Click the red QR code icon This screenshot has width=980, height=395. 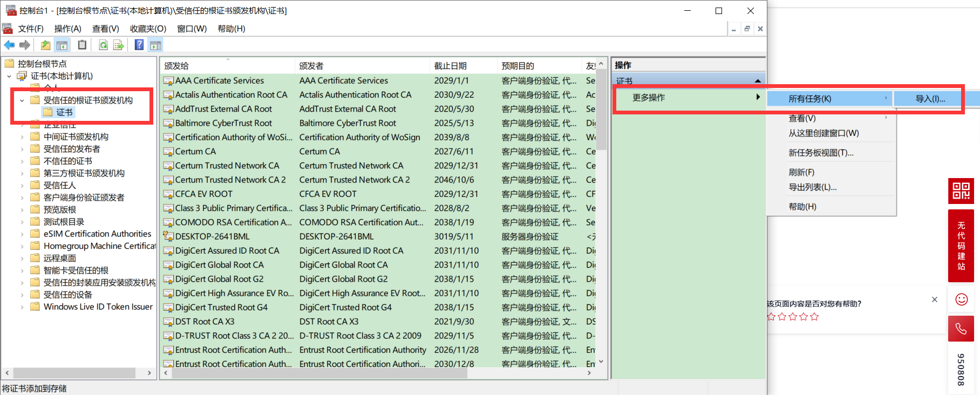(961, 191)
